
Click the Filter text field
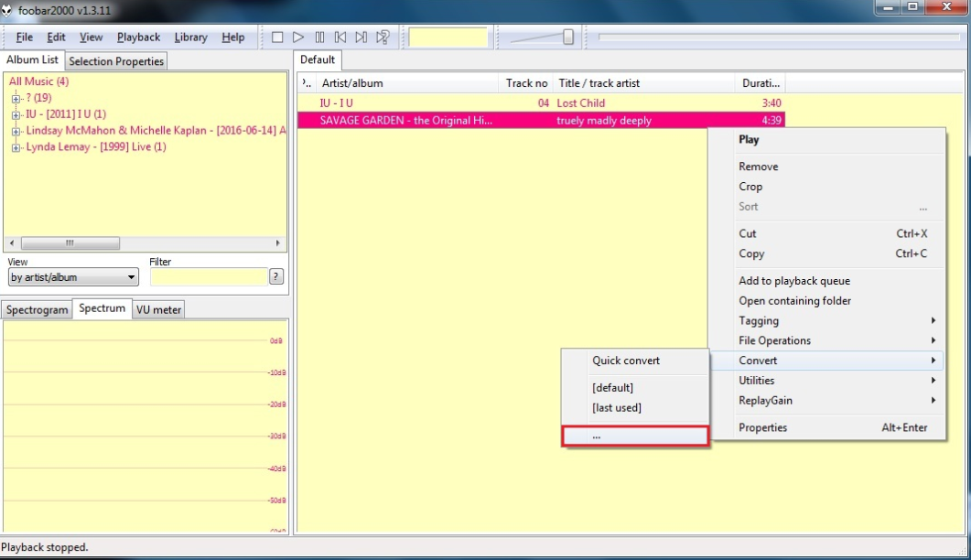[208, 277]
